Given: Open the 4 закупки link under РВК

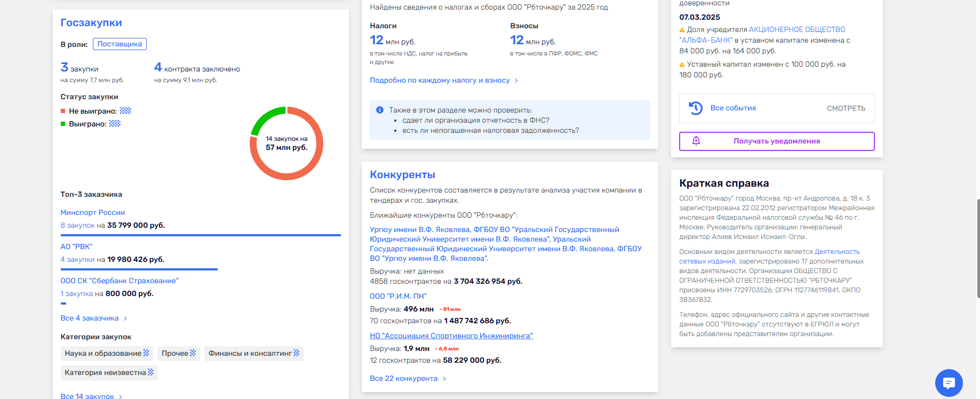Looking at the screenshot, I should (77, 259).
